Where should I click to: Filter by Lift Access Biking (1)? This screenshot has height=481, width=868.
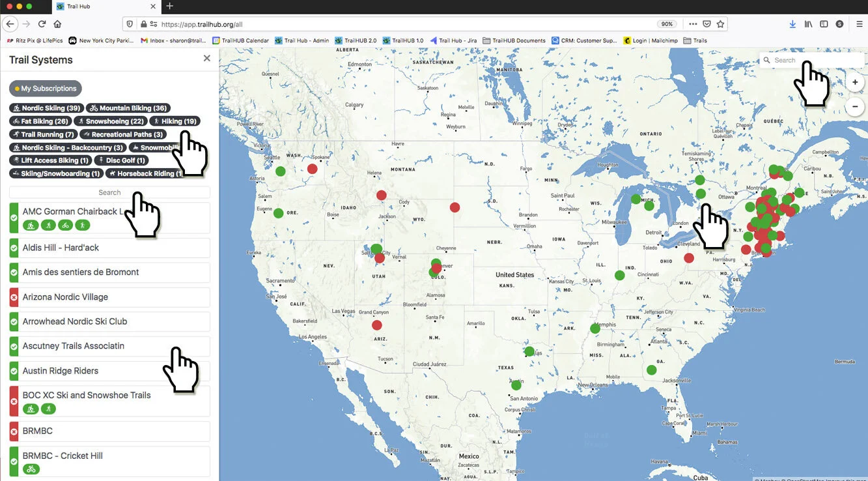(50, 160)
